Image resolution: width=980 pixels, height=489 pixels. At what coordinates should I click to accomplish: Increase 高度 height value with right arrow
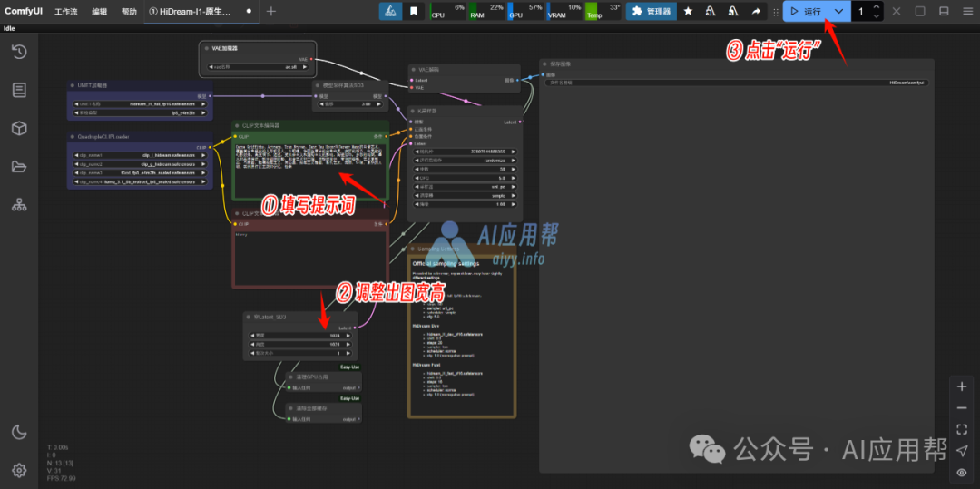click(348, 344)
